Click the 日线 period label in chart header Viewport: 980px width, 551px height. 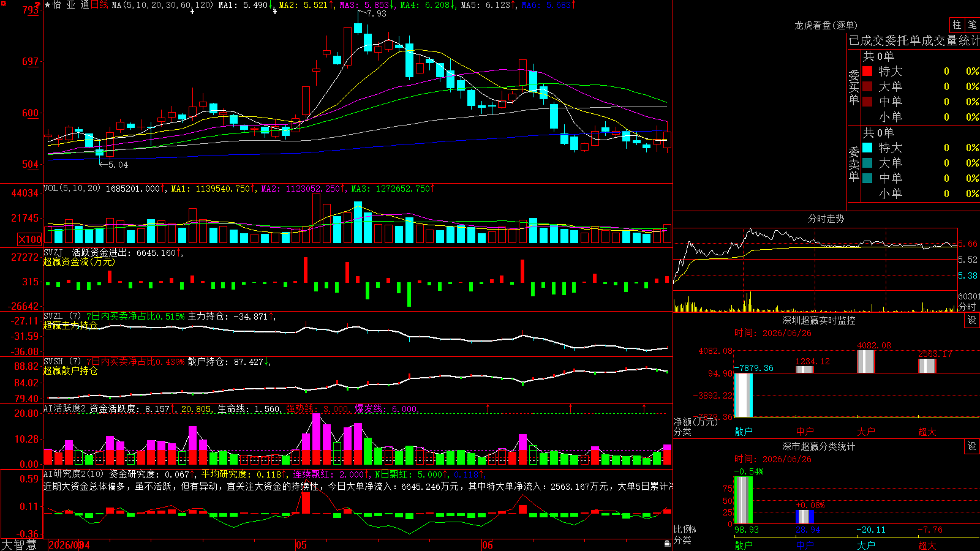pyautogui.click(x=99, y=5)
